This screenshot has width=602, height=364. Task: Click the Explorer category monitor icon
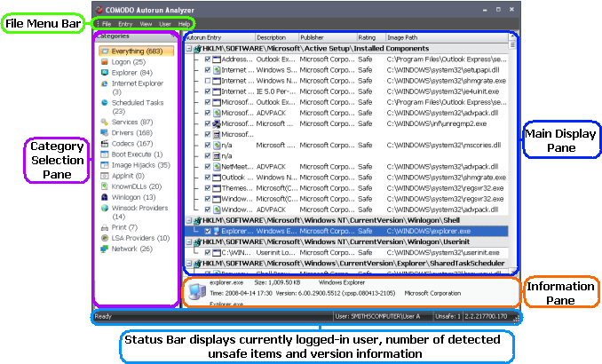tap(105, 73)
